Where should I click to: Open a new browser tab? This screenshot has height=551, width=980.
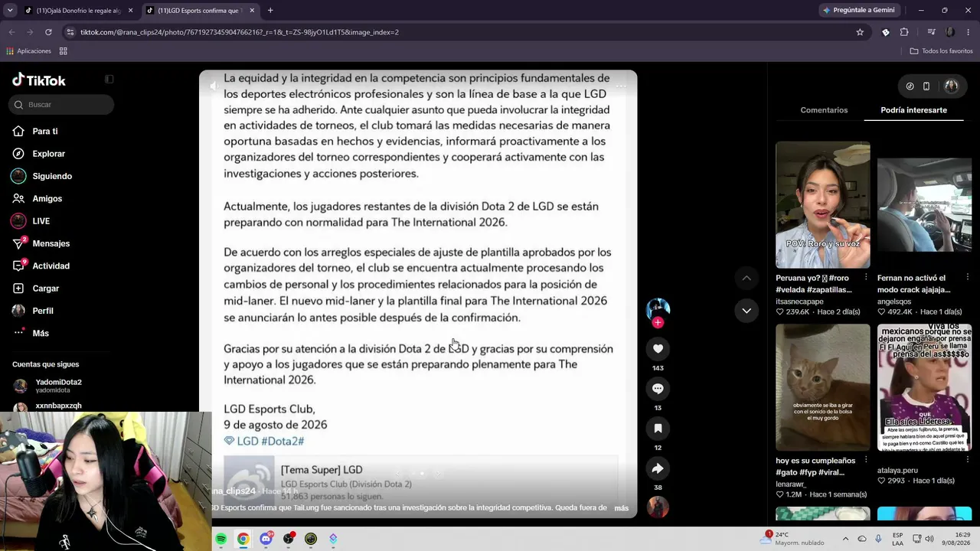[270, 11]
